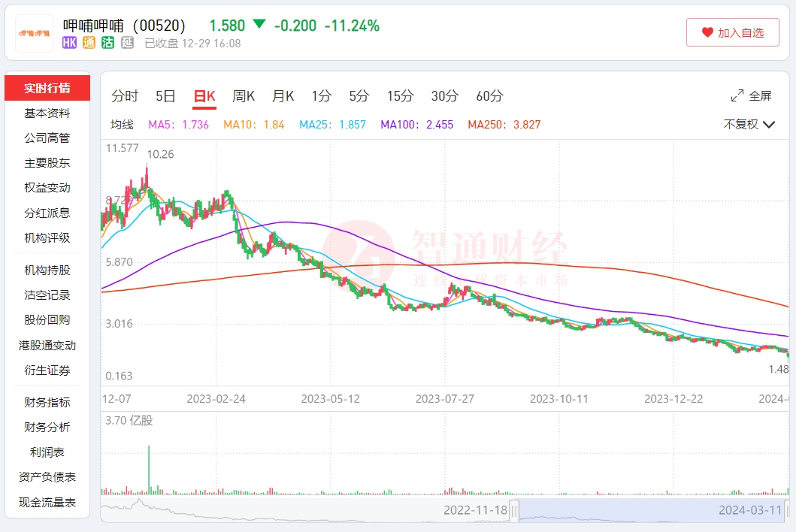Click the green 沽 badge icon
Viewport: 796px width, 532px height.
point(108,44)
